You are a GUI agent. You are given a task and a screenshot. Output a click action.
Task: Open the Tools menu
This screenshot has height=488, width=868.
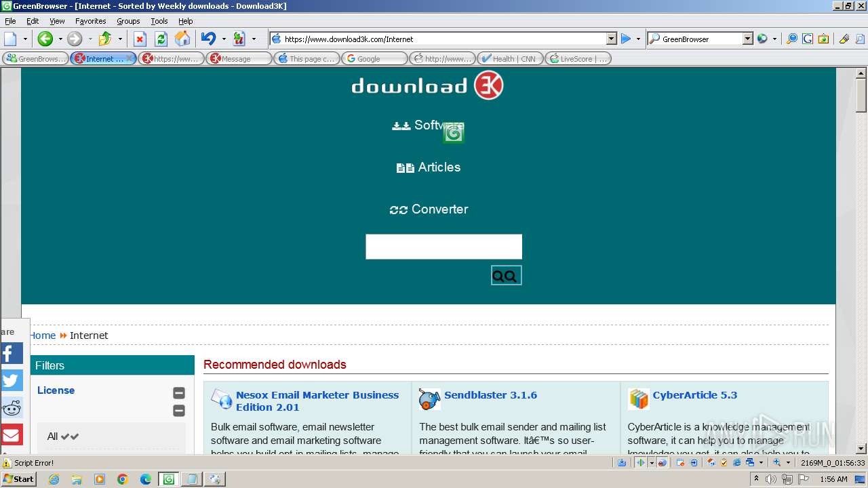coord(159,21)
